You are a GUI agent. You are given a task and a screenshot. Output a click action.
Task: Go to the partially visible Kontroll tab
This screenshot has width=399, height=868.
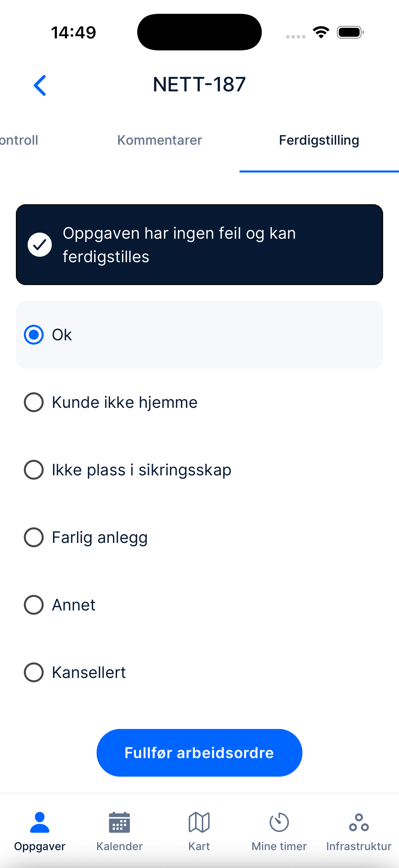pos(19,140)
